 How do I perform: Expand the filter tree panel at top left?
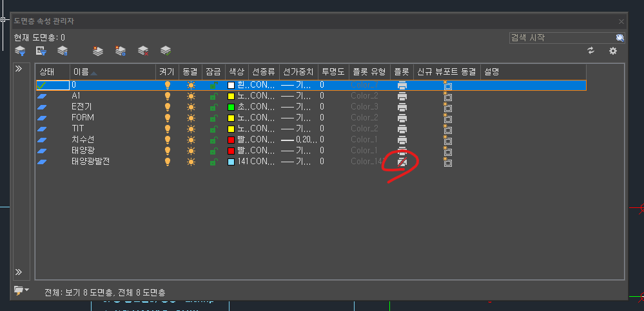[x=19, y=68]
